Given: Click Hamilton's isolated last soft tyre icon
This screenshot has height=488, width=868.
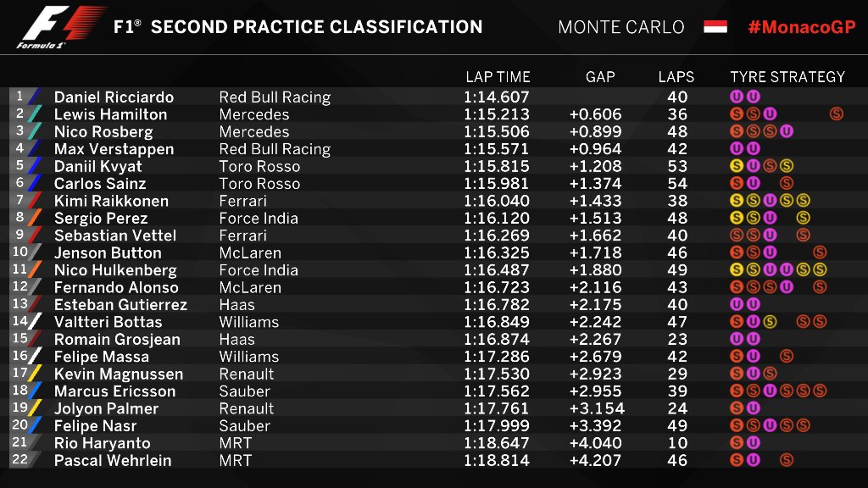Looking at the screenshot, I should pyautogui.click(x=836, y=114).
